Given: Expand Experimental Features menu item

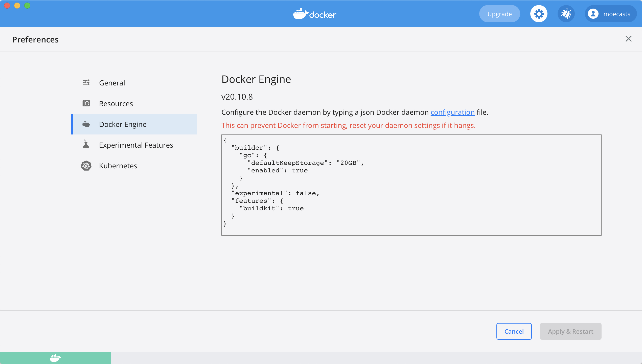Looking at the screenshot, I should click(x=136, y=144).
